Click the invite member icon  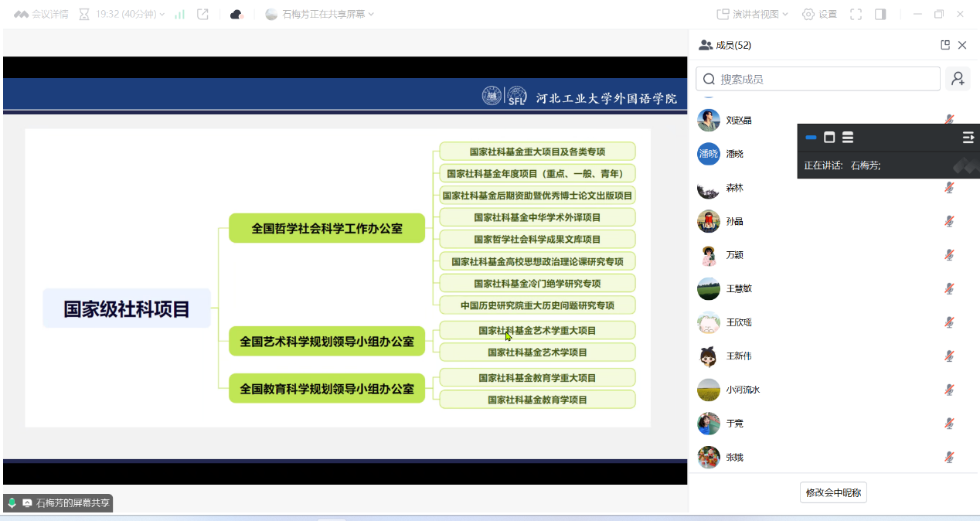[958, 79]
